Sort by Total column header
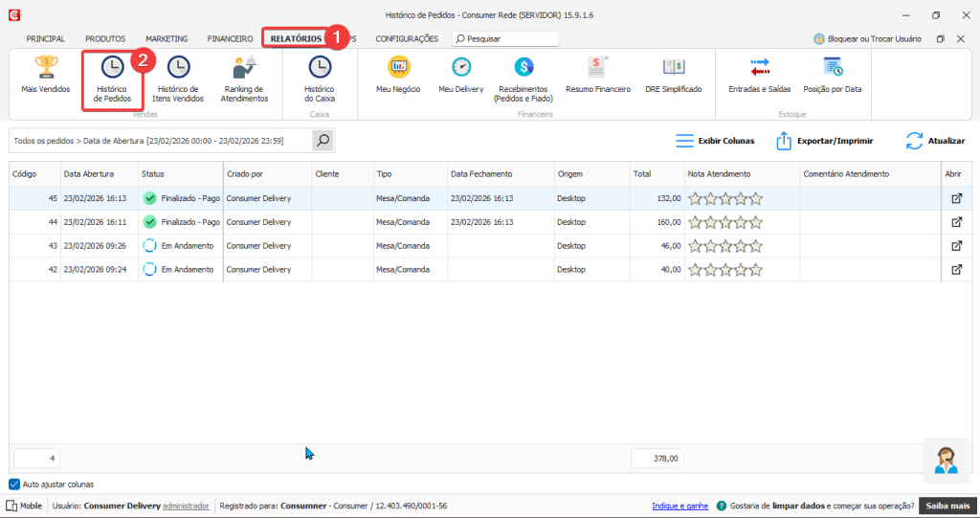This screenshot has width=980, height=518. (x=657, y=174)
